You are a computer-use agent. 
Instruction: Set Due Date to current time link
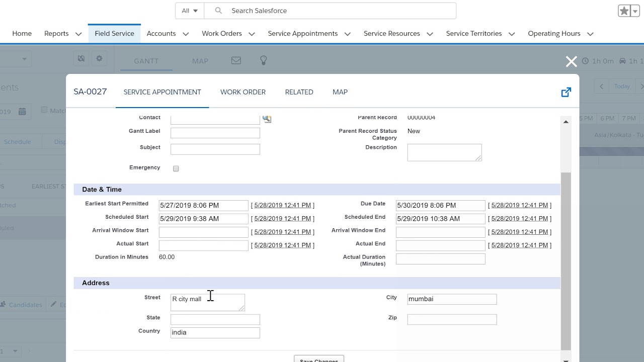coord(520,205)
